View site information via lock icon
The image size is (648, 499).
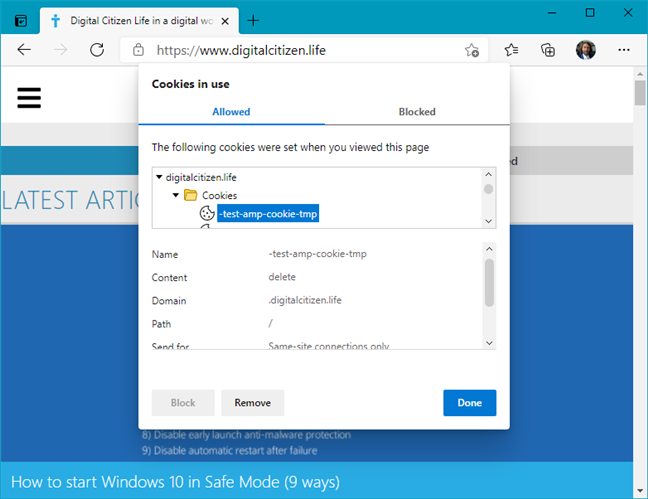tap(138, 50)
